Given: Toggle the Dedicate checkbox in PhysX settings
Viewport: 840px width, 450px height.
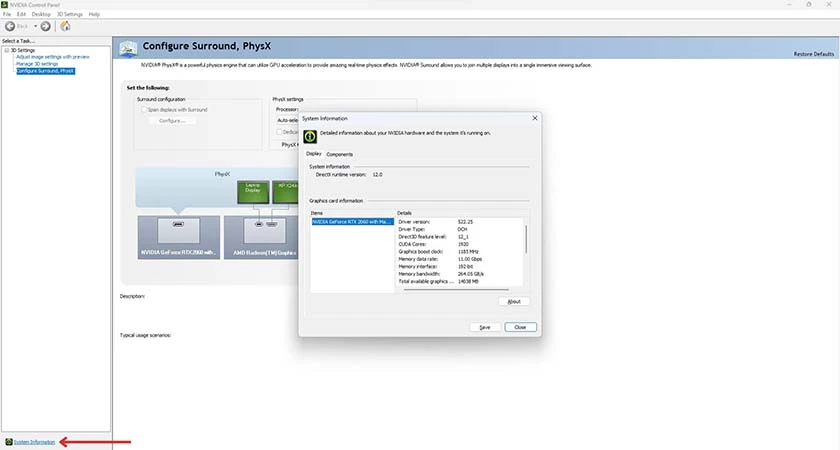Looking at the screenshot, I should pyautogui.click(x=279, y=132).
